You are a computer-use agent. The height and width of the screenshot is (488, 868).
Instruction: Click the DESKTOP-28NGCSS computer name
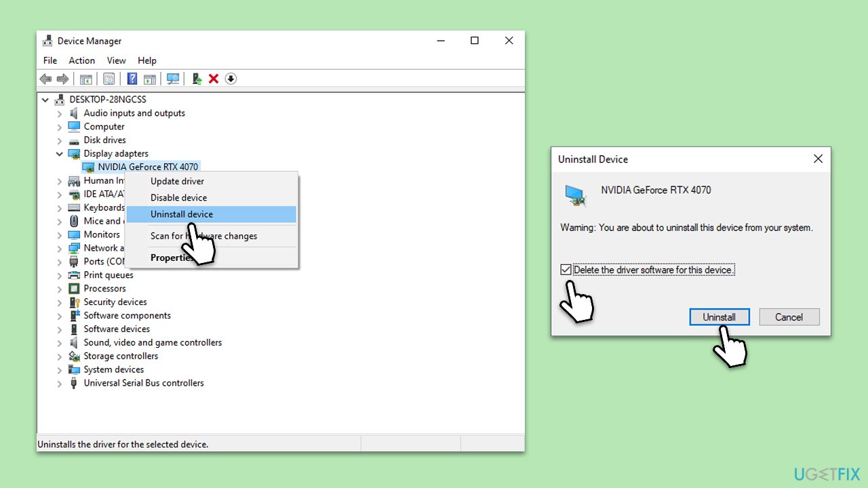108,100
